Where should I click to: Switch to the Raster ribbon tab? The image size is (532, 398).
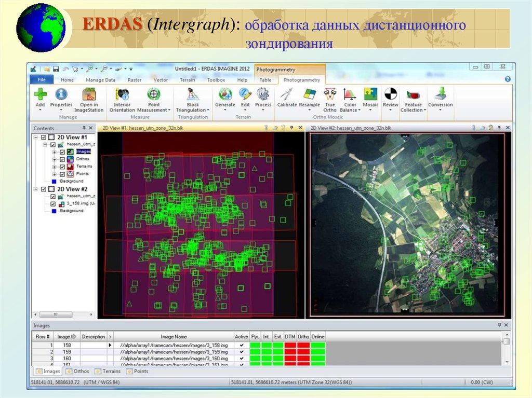point(135,80)
